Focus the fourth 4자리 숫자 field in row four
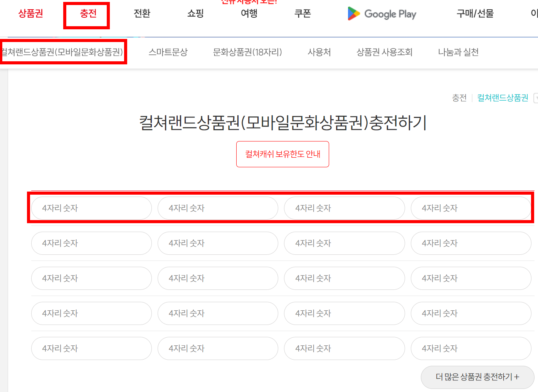 click(x=471, y=313)
